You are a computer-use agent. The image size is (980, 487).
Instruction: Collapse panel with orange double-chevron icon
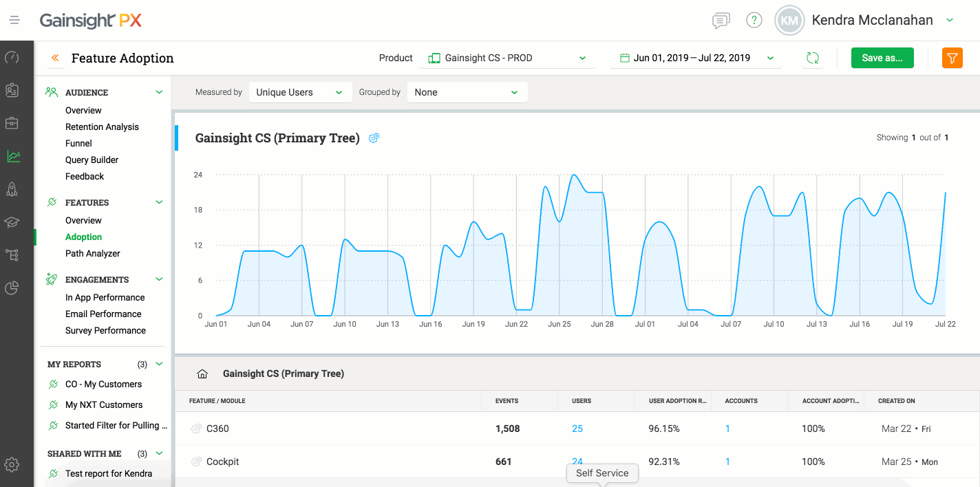click(x=56, y=58)
